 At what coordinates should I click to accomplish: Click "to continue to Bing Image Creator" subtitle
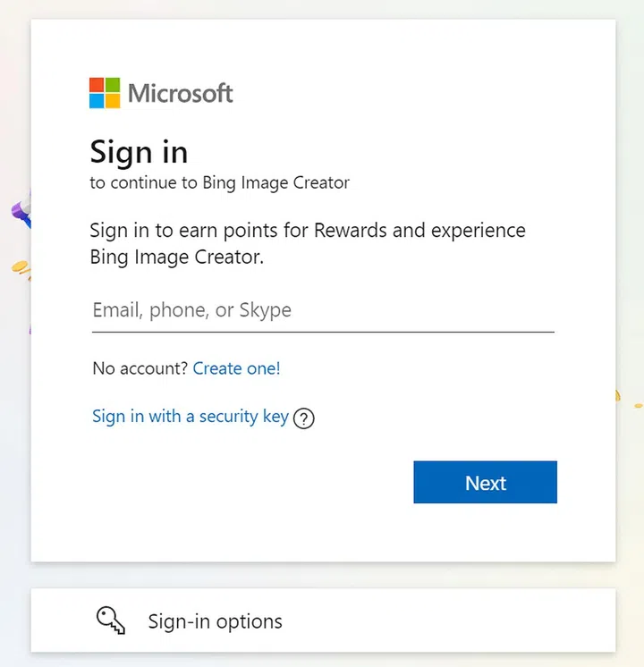tap(219, 183)
